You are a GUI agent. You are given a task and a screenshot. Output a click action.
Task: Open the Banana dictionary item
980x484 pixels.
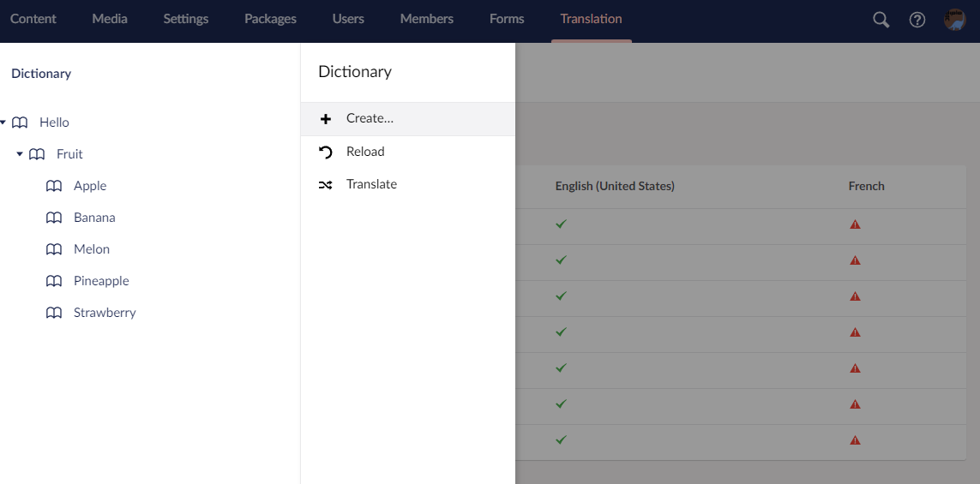tap(94, 218)
